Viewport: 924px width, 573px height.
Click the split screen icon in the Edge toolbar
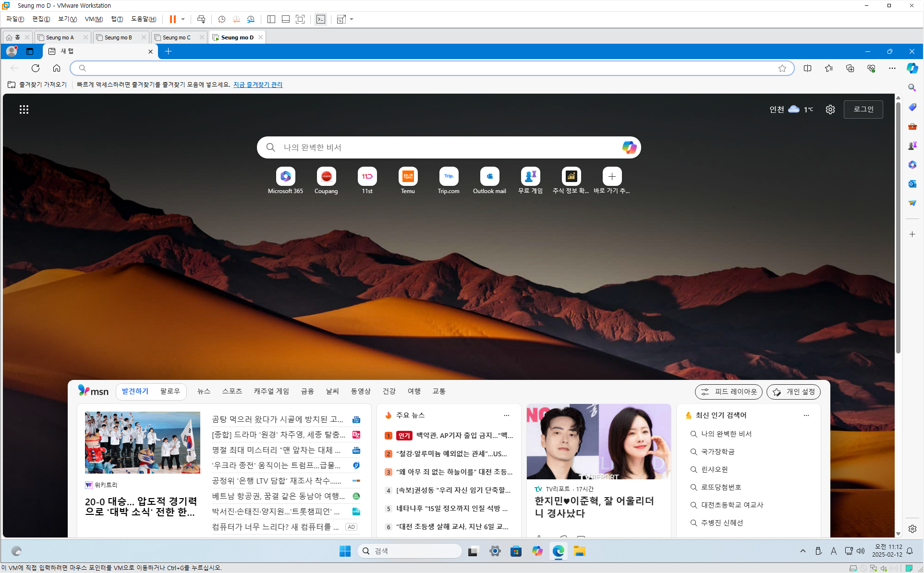click(807, 68)
